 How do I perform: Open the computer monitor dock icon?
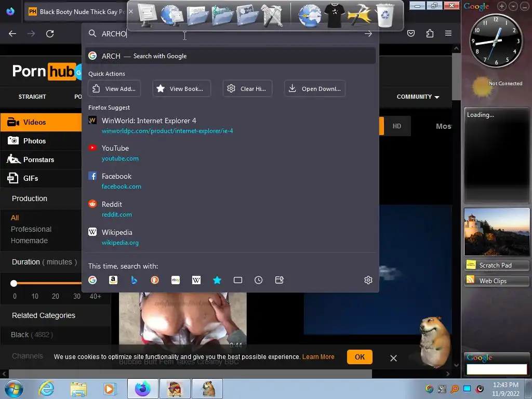tap(147, 15)
